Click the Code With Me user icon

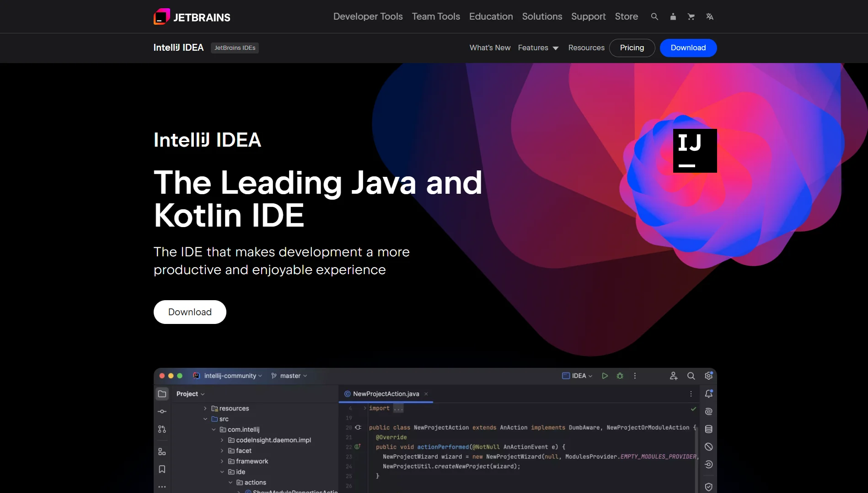tap(673, 376)
